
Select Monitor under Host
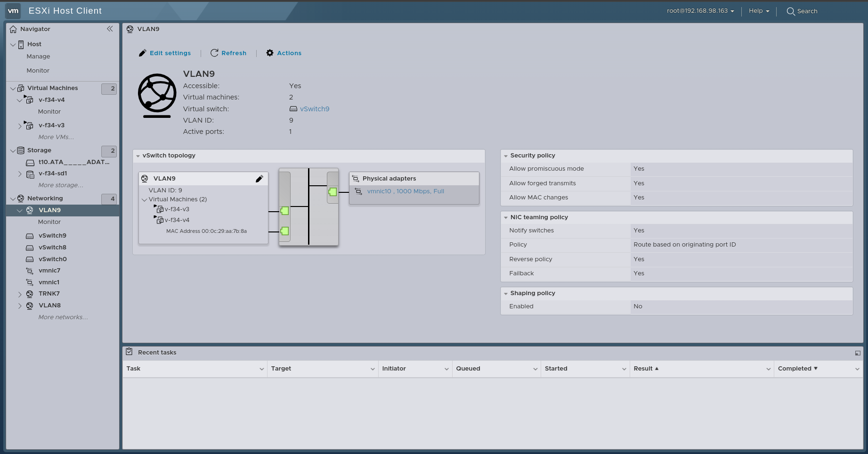pyautogui.click(x=38, y=71)
